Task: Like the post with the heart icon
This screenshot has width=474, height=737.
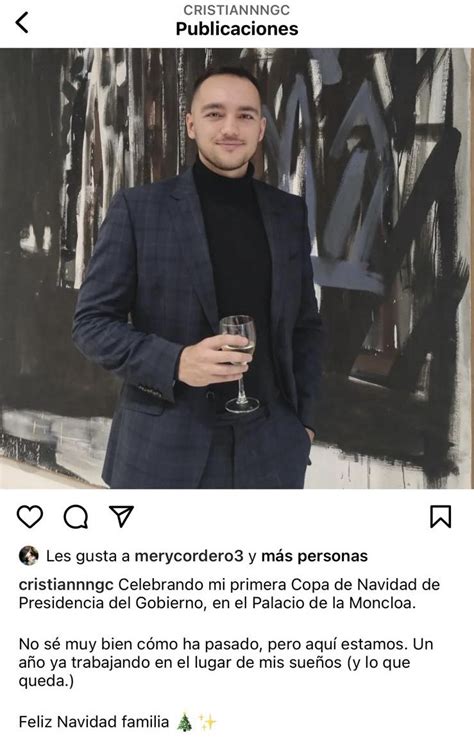Action: (x=30, y=516)
